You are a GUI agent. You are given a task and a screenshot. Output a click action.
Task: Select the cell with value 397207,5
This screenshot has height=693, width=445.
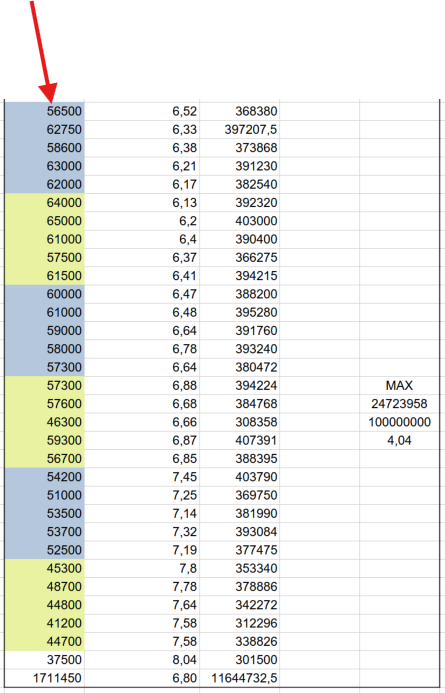point(239,129)
